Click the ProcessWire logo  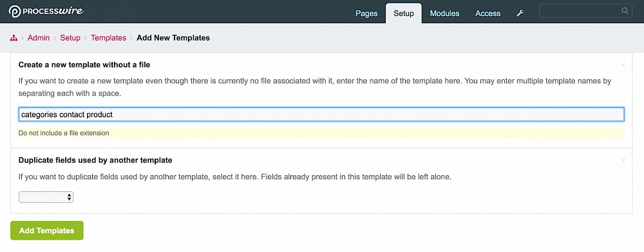[46, 11]
